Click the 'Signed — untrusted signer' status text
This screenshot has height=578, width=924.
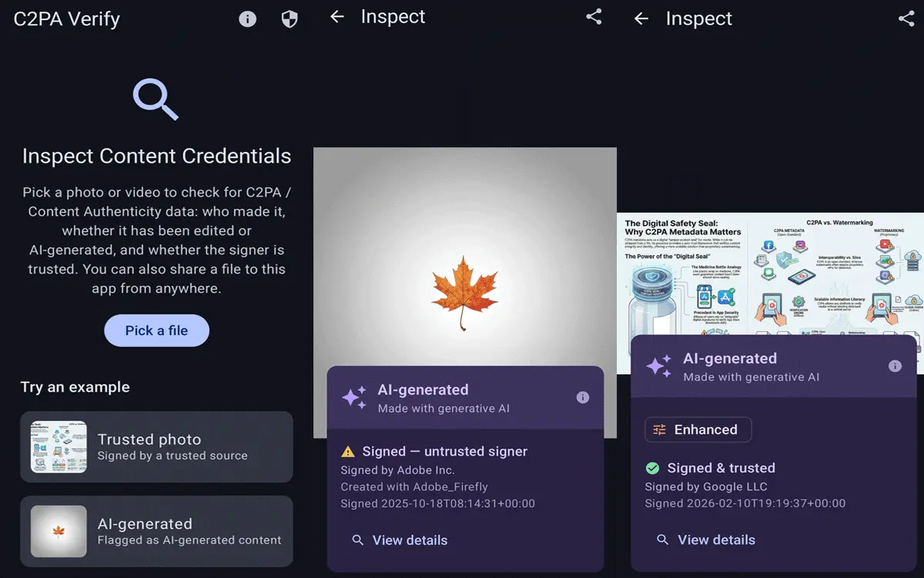[x=445, y=452]
